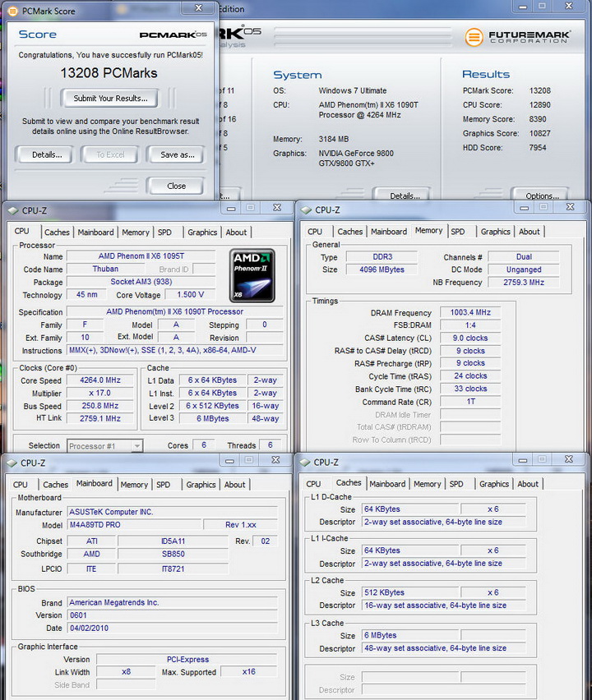Close the CPU-Z Caches tab window
592x700 pixels.
(x=568, y=459)
